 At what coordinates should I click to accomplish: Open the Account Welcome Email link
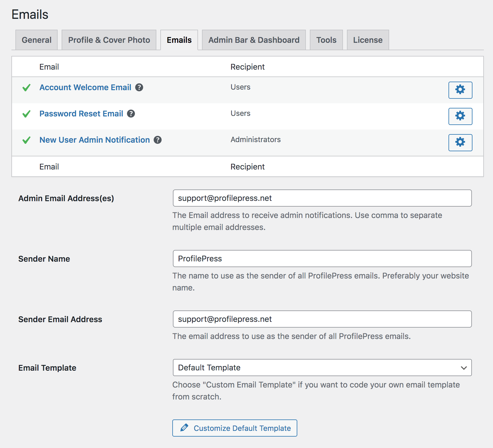pyautogui.click(x=85, y=87)
